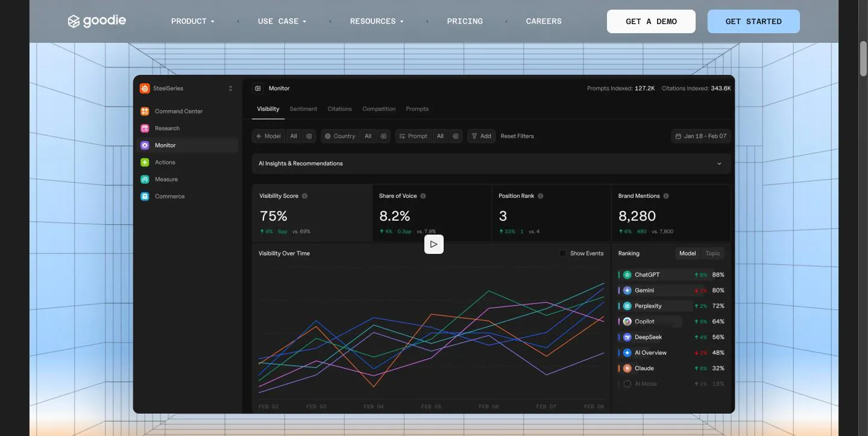Click the pink Research sidebar icon
This screenshot has width=868, height=436.
pyautogui.click(x=145, y=128)
